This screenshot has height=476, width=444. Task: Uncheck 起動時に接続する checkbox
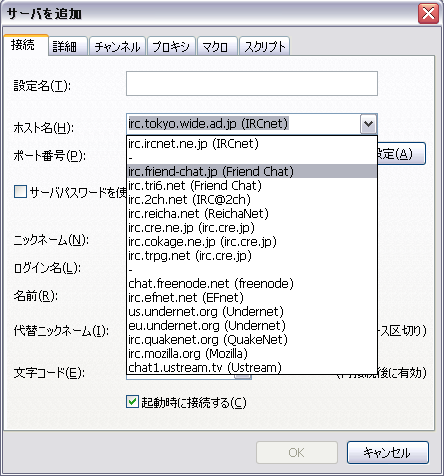132,401
